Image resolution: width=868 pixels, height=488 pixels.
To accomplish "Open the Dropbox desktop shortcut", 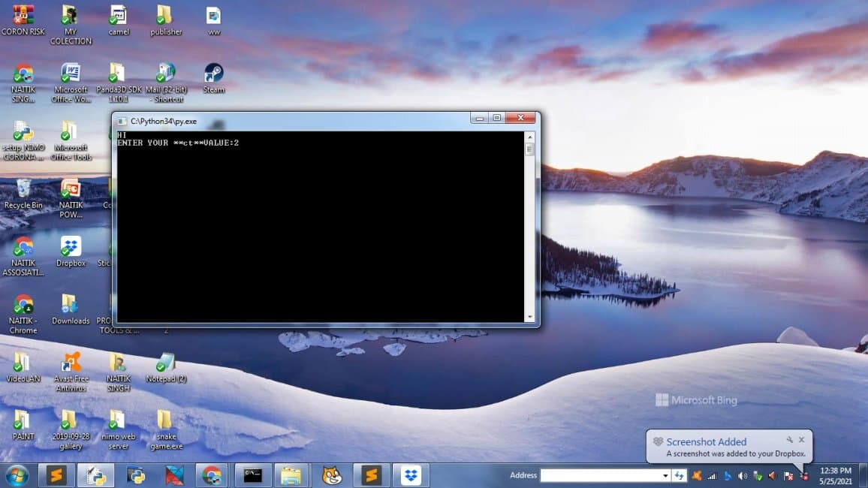I will coord(71,252).
